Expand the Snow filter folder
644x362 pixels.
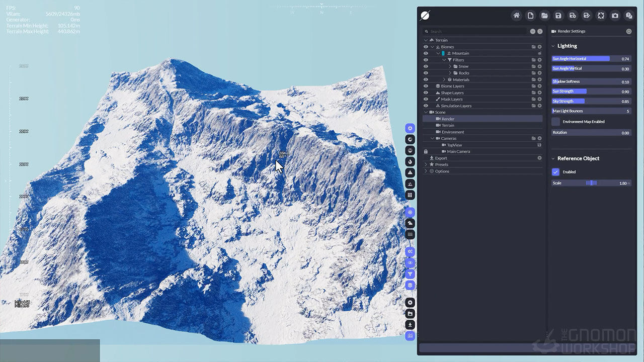[450, 66]
